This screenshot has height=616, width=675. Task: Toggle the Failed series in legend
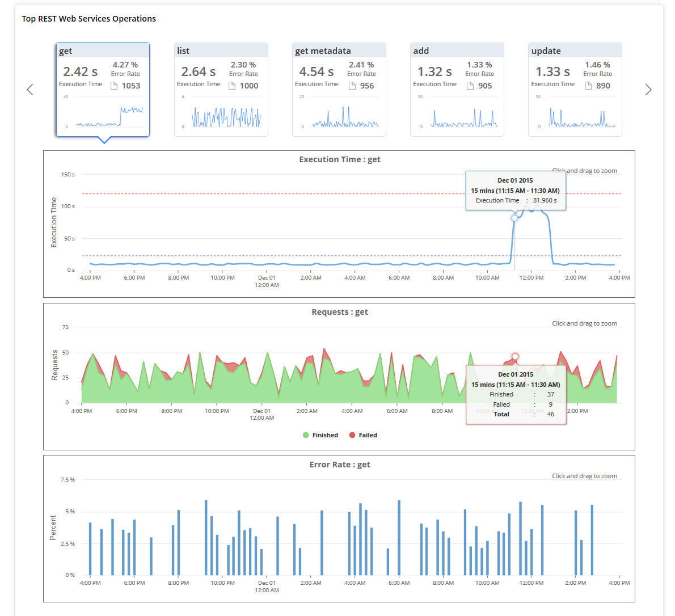coord(363,435)
